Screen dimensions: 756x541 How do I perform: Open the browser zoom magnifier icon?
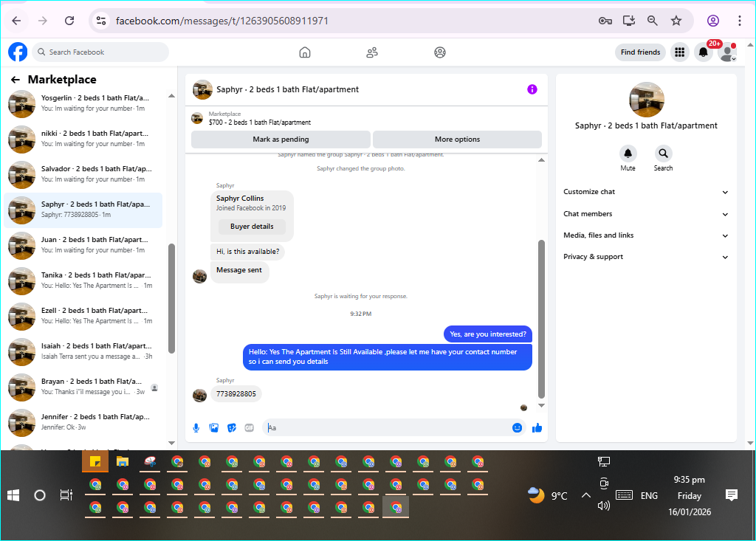[x=653, y=21]
